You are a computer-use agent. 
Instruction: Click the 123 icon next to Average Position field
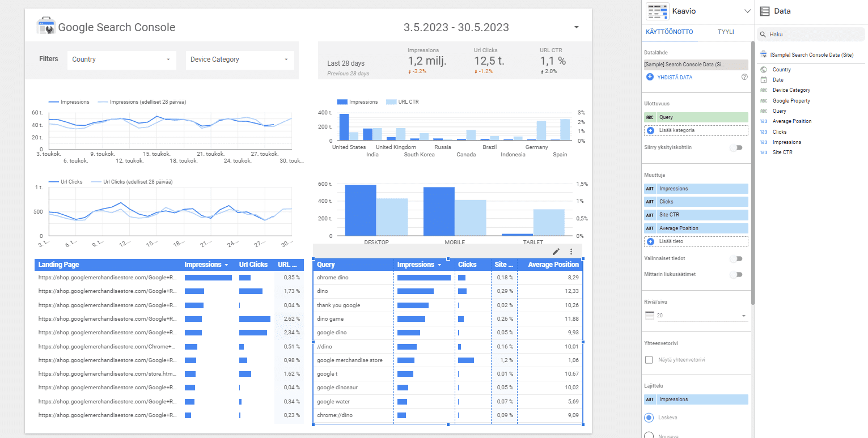pyautogui.click(x=764, y=121)
